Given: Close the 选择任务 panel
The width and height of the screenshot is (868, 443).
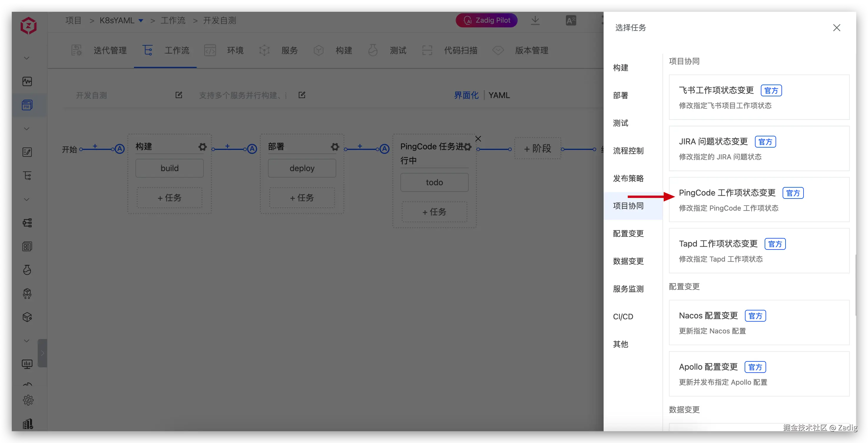Looking at the screenshot, I should pos(836,28).
